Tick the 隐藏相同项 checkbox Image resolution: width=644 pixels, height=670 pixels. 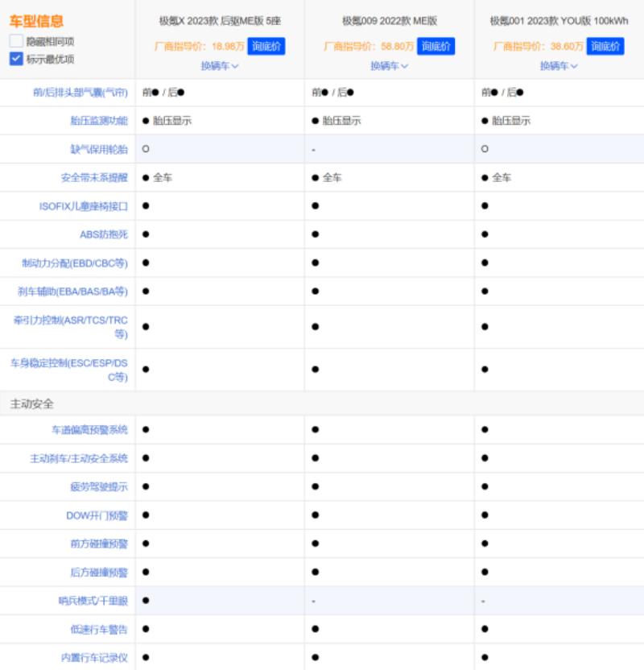coord(16,41)
